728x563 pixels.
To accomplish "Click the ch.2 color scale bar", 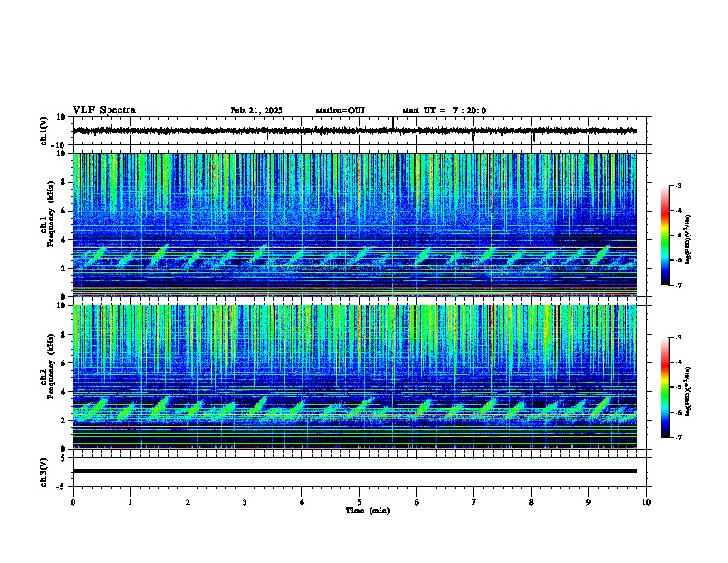I will click(665, 387).
